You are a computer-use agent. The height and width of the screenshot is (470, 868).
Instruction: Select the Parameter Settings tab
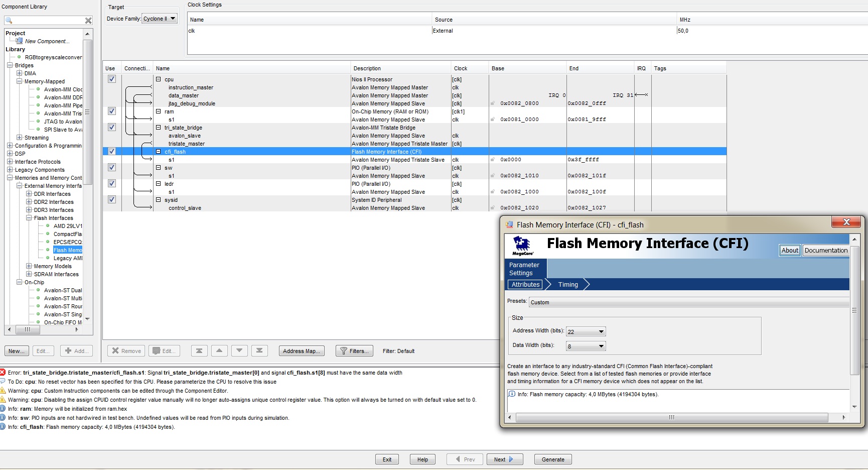[525, 269]
